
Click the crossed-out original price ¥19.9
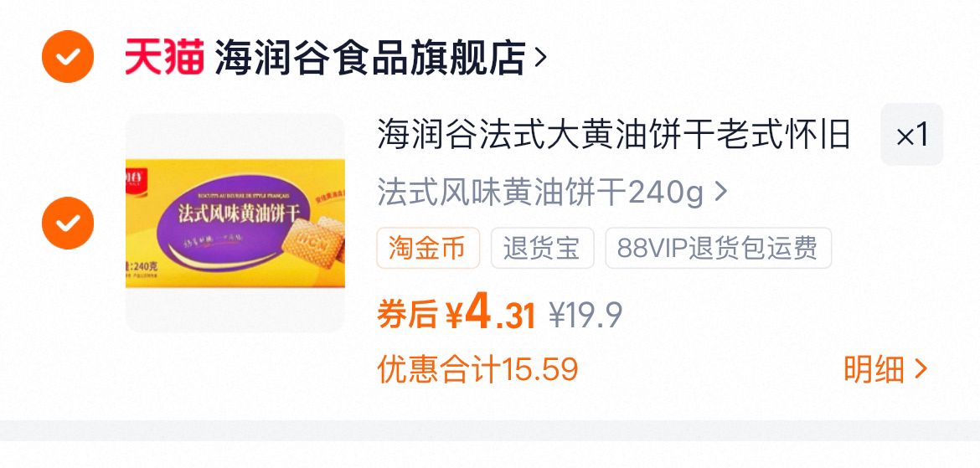pyautogui.click(x=585, y=316)
